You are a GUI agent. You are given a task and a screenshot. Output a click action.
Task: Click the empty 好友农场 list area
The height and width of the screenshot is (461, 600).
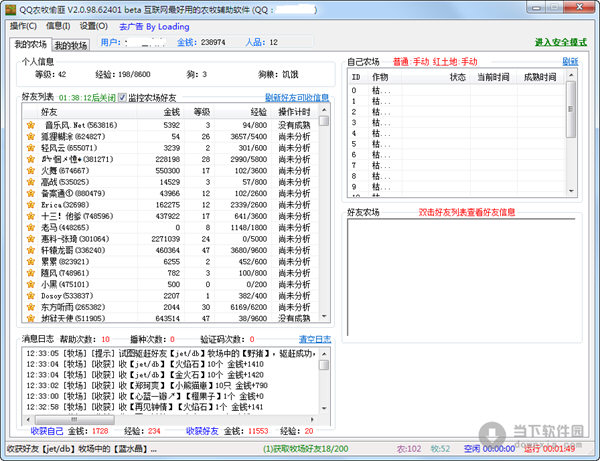coord(461,277)
